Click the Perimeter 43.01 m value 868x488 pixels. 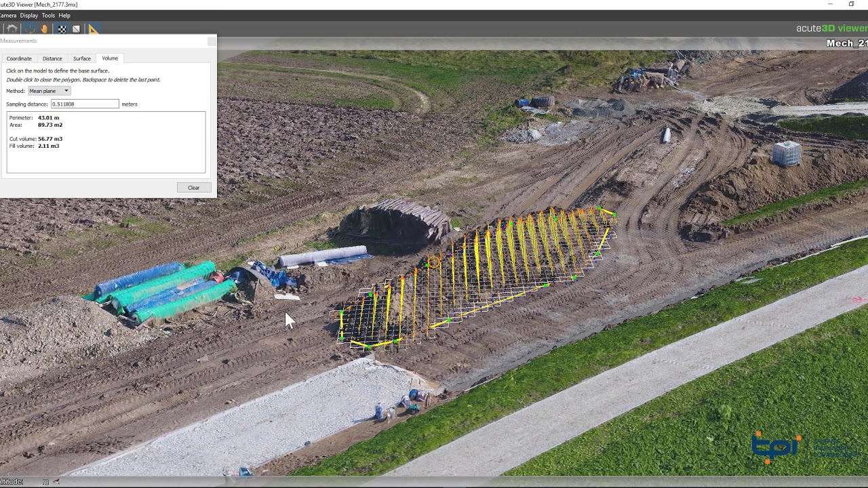point(48,118)
